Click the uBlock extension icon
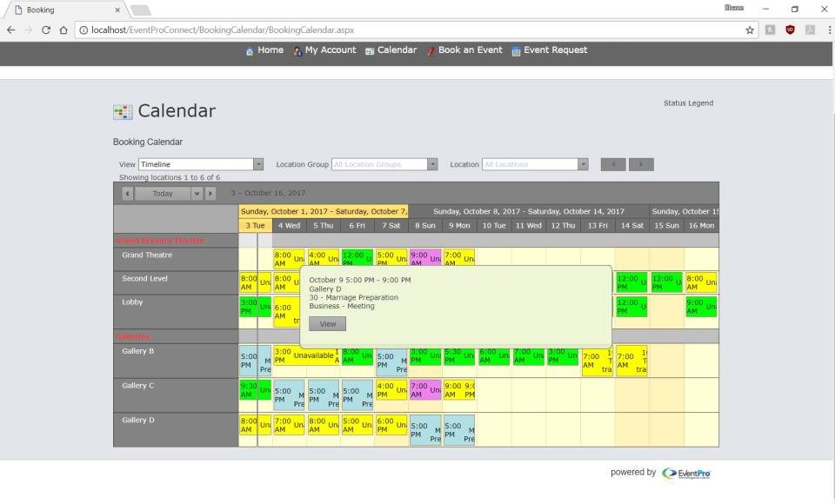This screenshot has width=835, height=504. [x=791, y=30]
